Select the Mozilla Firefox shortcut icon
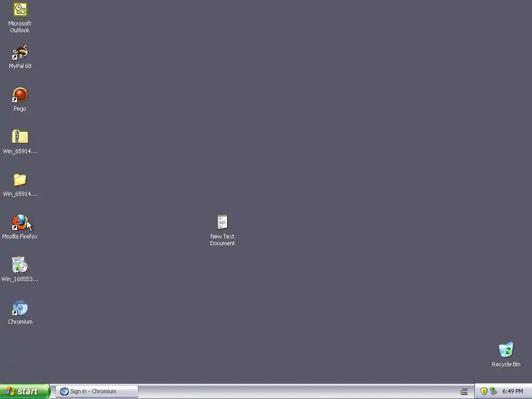The height and width of the screenshot is (399, 532). pos(20,222)
